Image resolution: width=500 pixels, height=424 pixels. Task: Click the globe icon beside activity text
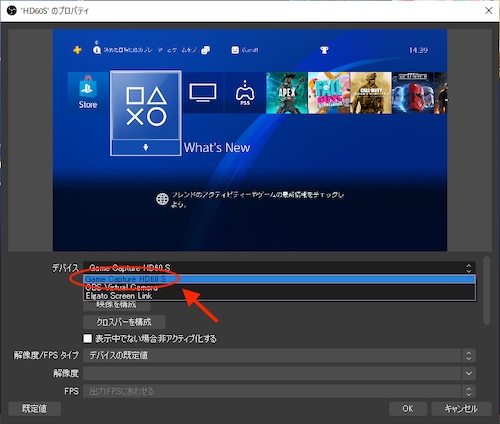point(162,199)
